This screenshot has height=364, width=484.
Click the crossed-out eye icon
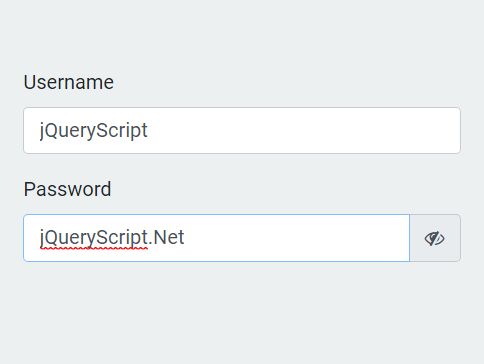(434, 238)
